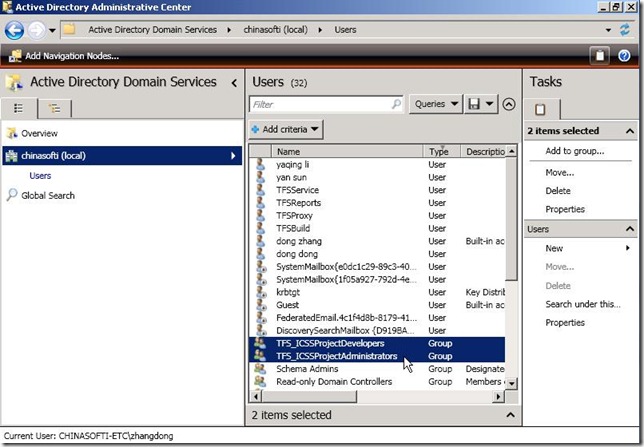
Task: Open Add criteria dropdown
Action: pyautogui.click(x=285, y=129)
